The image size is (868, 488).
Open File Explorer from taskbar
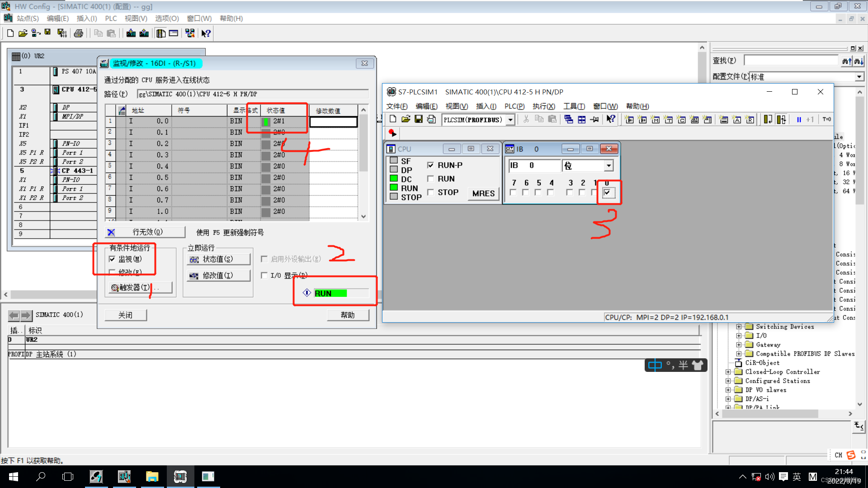coord(152,477)
